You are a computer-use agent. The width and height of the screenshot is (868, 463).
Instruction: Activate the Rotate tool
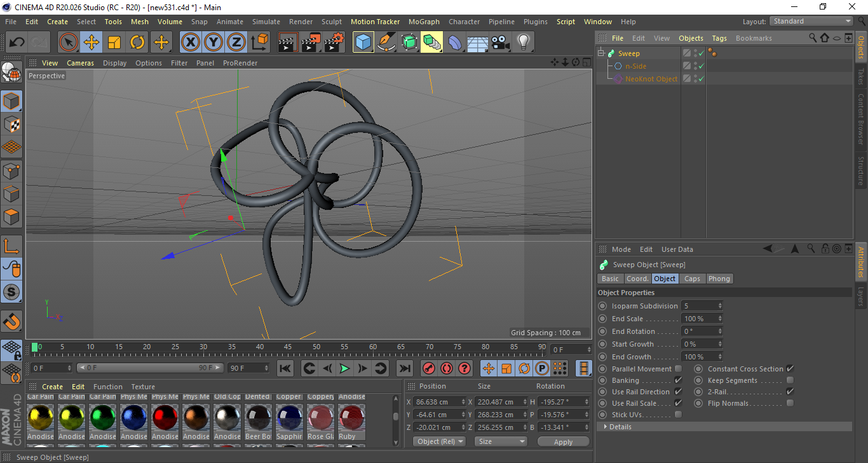click(x=137, y=43)
